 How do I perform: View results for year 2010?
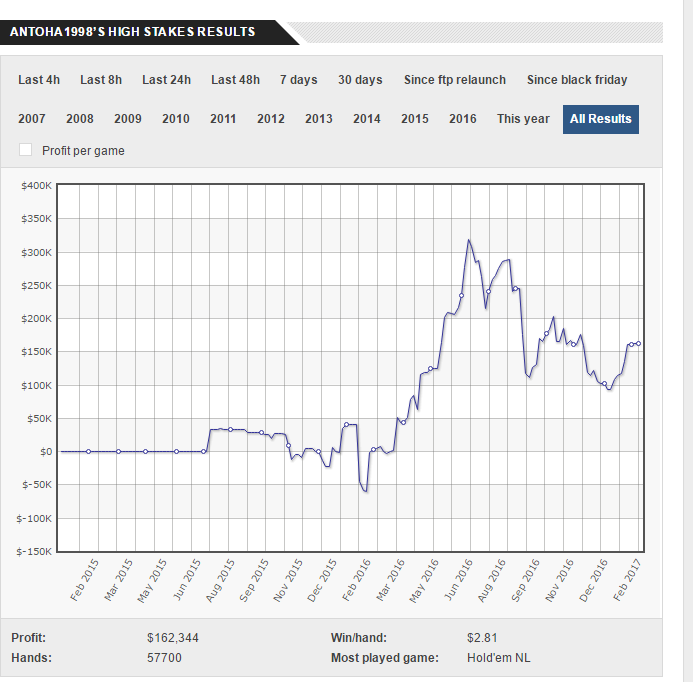click(175, 119)
